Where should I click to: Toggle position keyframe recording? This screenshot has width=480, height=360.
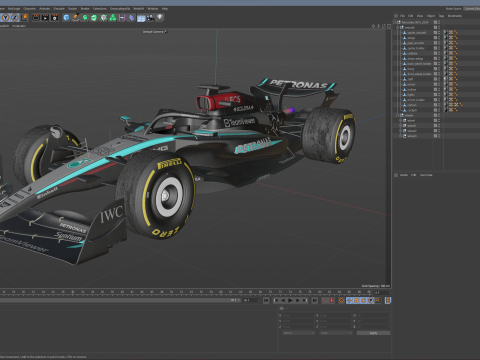(349, 300)
